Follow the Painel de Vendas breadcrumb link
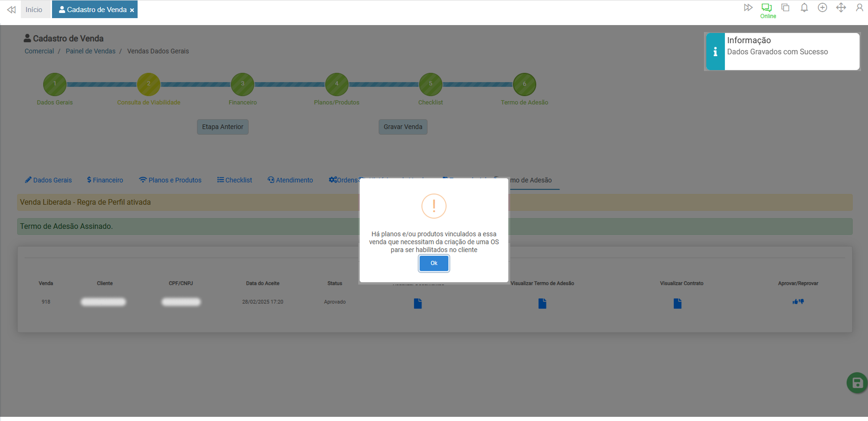 (91, 51)
